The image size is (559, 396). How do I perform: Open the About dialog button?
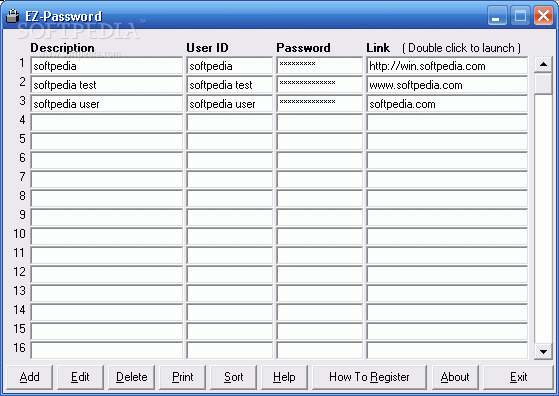point(455,377)
